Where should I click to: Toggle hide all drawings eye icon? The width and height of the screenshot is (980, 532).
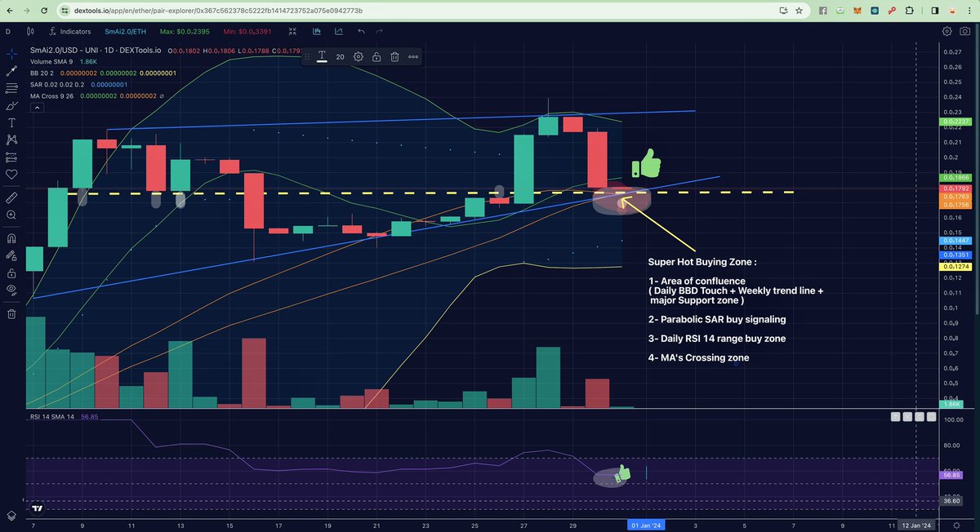coord(11,290)
